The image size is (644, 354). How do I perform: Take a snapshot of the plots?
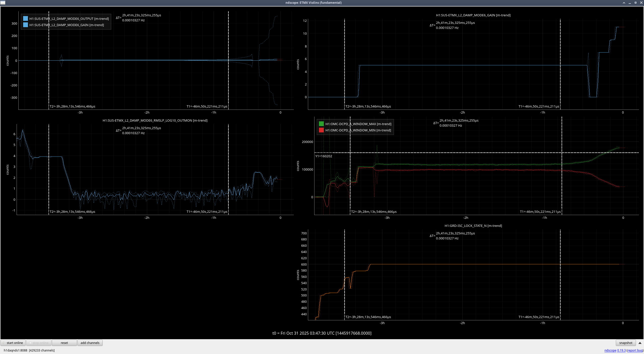click(625, 343)
